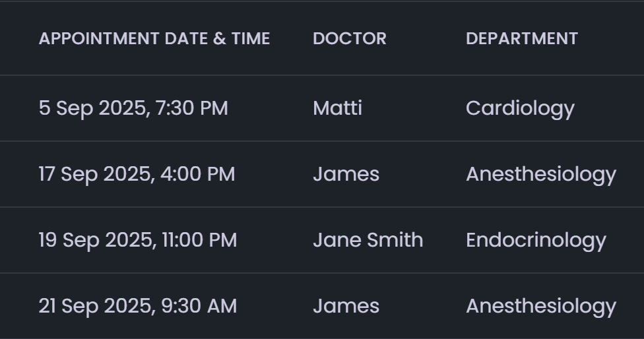This screenshot has width=644, height=339.
Task: Click doctor James in 17 Sep row
Action: tap(346, 174)
